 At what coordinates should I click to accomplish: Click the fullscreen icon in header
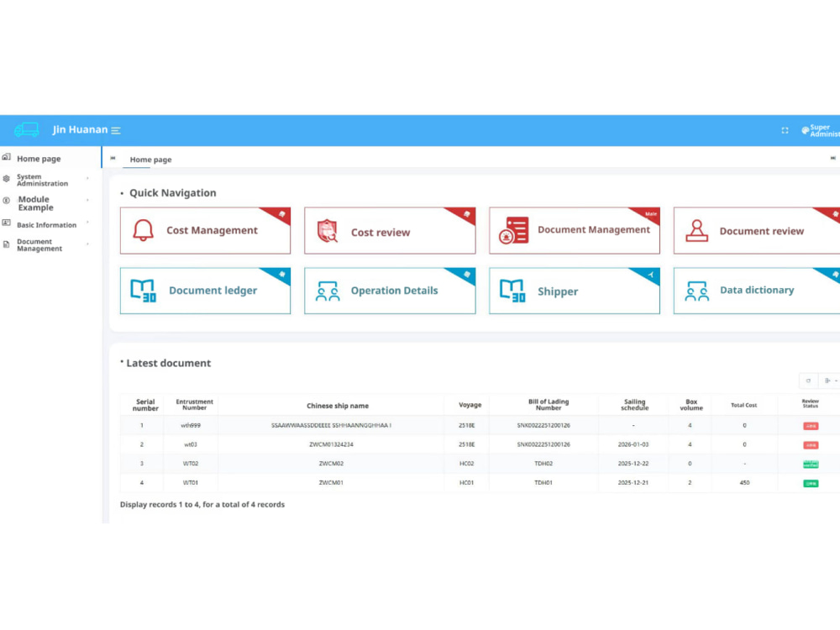(785, 130)
